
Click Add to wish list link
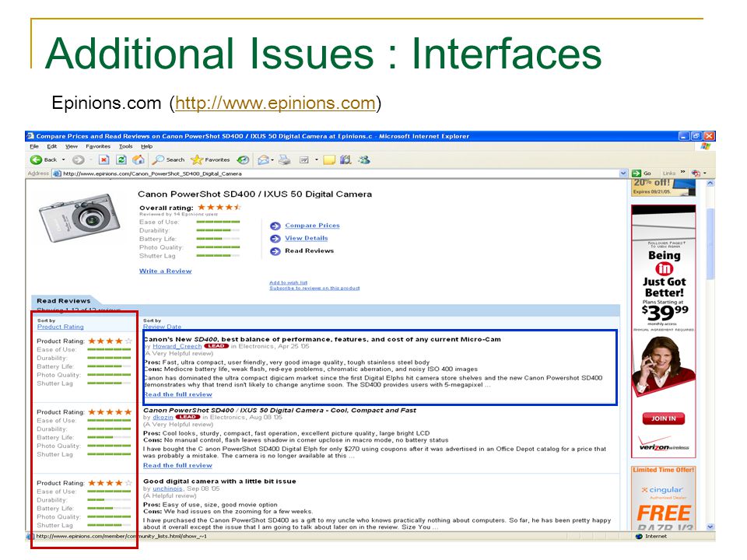tap(288, 282)
